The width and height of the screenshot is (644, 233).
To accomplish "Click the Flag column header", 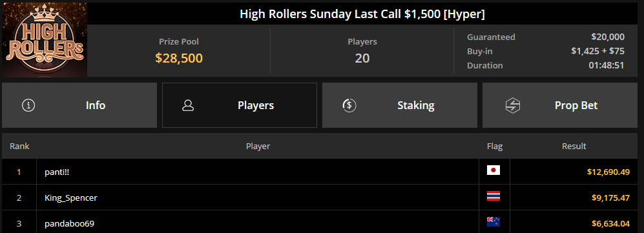I will pyautogui.click(x=495, y=146).
